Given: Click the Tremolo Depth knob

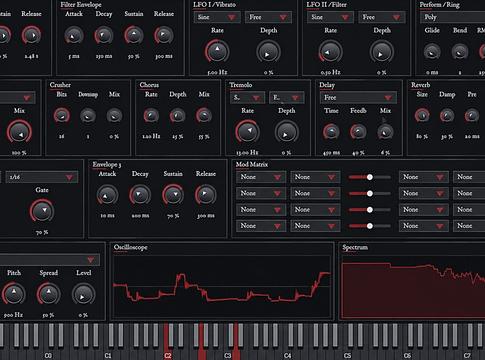Looking at the screenshot, I should 286,133.
